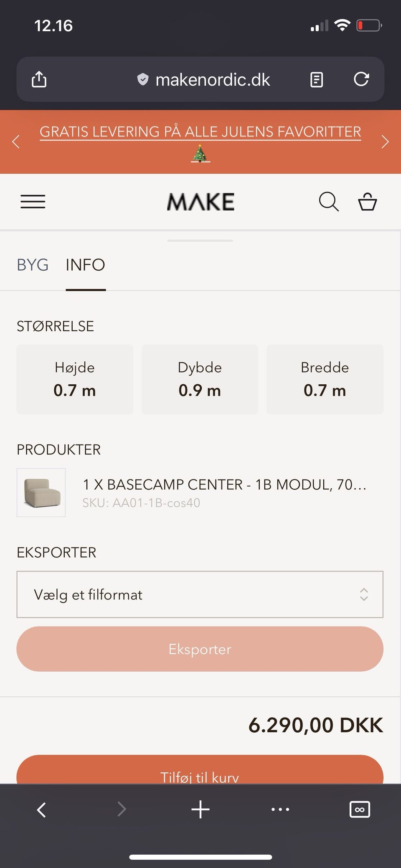Select the INFO tab
401x868 pixels.
(x=85, y=265)
